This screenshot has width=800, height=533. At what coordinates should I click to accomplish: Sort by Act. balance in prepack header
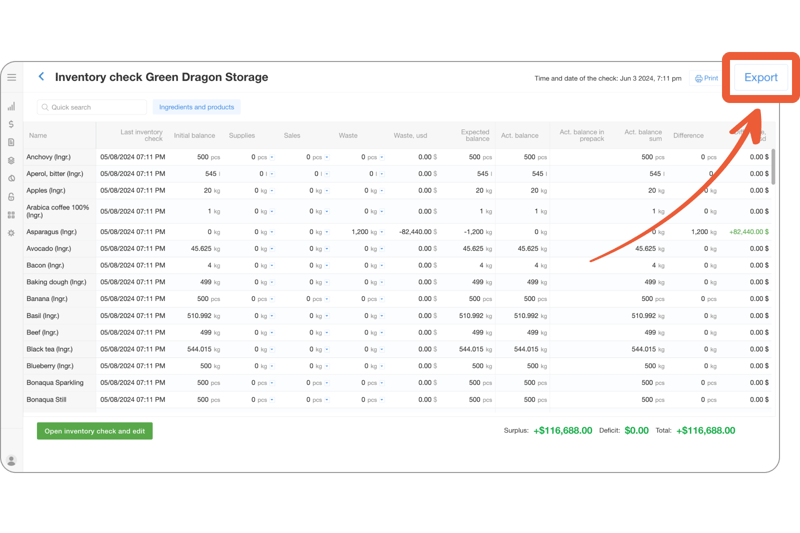click(582, 135)
